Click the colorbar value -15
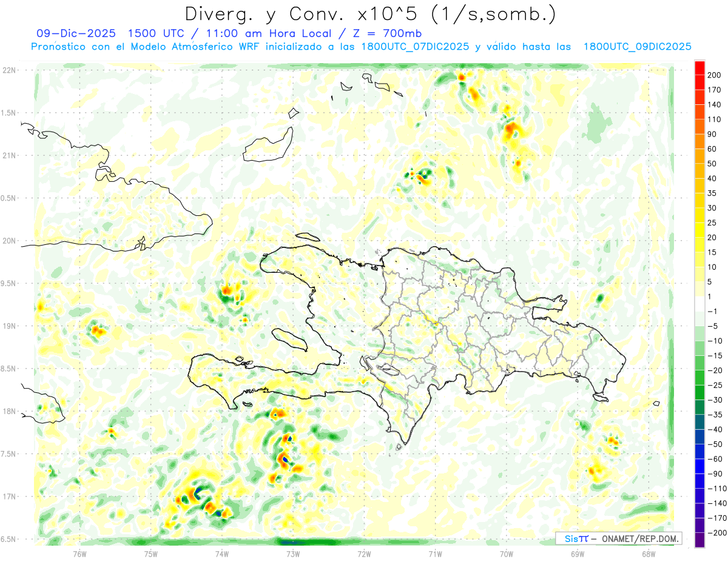This screenshot has width=728, height=562. (715, 355)
